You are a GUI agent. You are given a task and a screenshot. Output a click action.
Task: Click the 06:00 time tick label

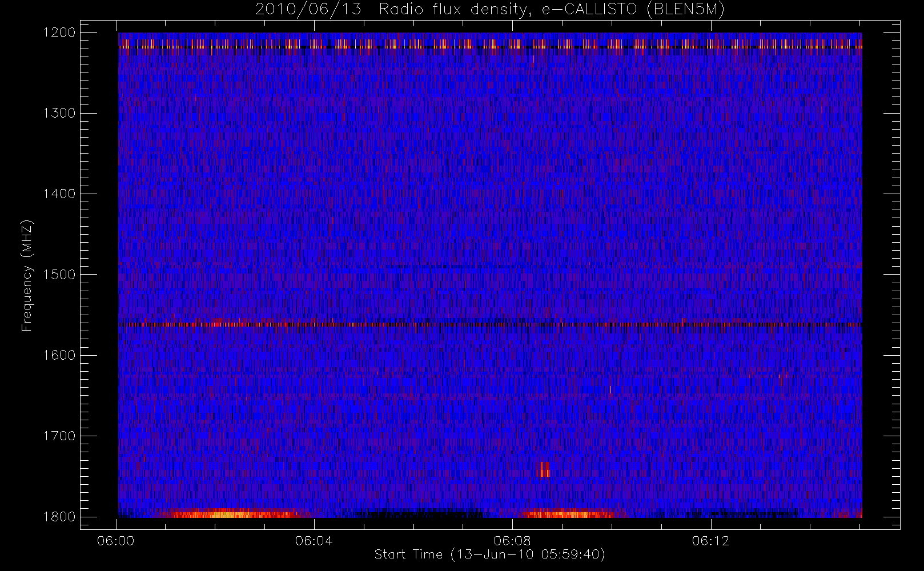pos(116,541)
